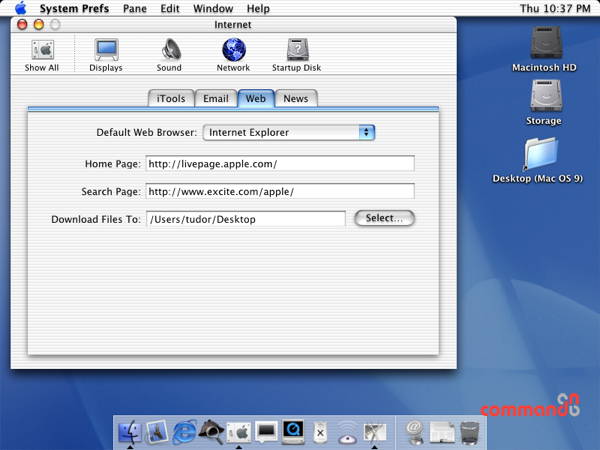The height and width of the screenshot is (450, 600).
Task: Open the Apple menu
Action: click(x=21, y=8)
